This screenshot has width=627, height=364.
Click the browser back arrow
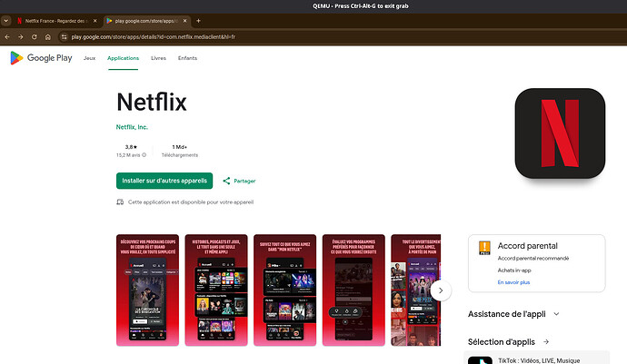click(x=7, y=36)
